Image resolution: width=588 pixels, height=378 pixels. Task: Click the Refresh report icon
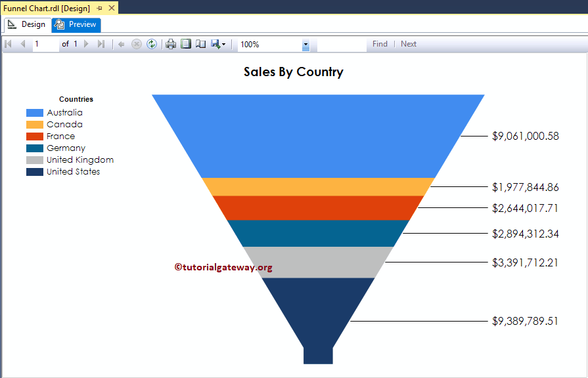pyautogui.click(x=152, y=43)
